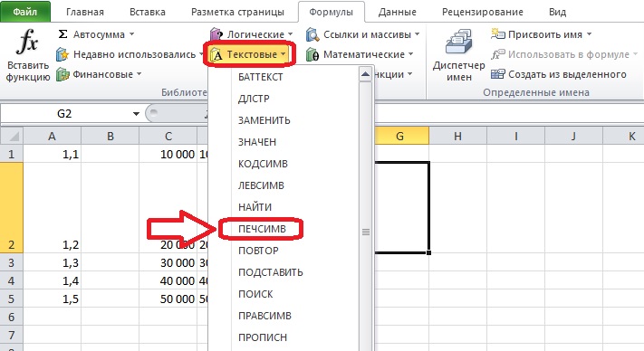The width and height of the screenshot is (644, 351).
Task: Expand the Присвоить имя dropdown arrow
Action: [x=589, y=34]
